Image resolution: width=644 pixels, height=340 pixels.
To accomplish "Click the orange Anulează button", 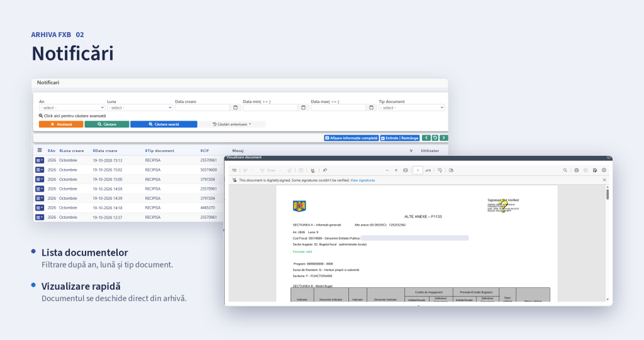I will click(61, 124).
